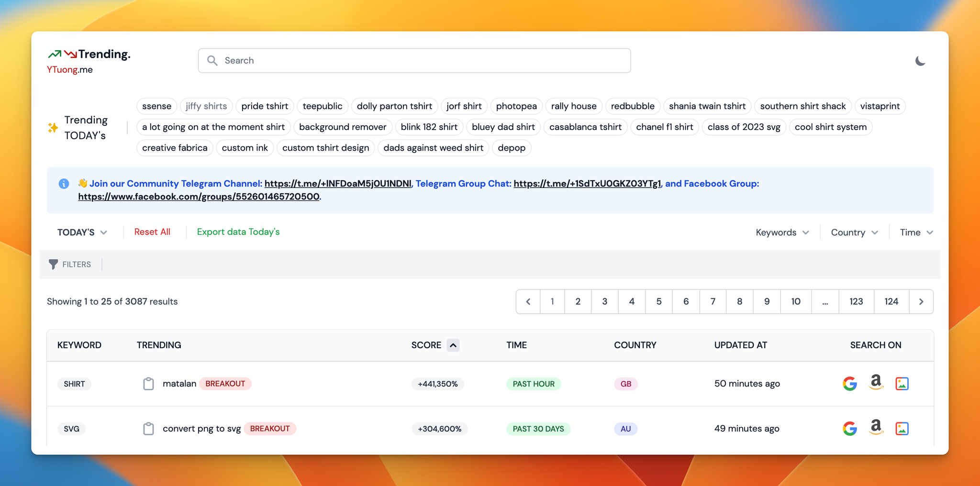Click the dolly parton tshirt tag

pyautogui.click(x=394, y=106)
